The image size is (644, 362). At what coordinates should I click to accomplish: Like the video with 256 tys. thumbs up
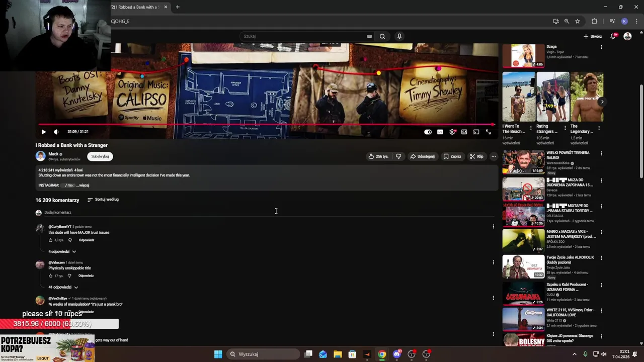coord(378,156)
